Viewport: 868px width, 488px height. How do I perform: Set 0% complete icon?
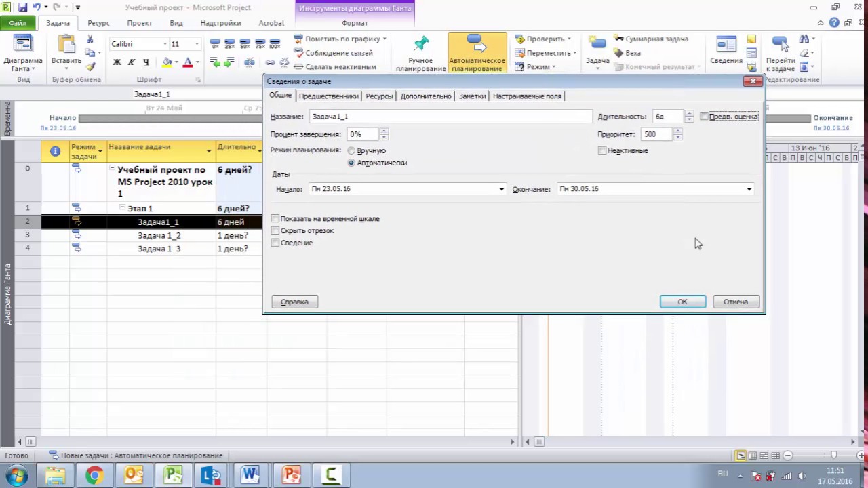pos(215,44)
